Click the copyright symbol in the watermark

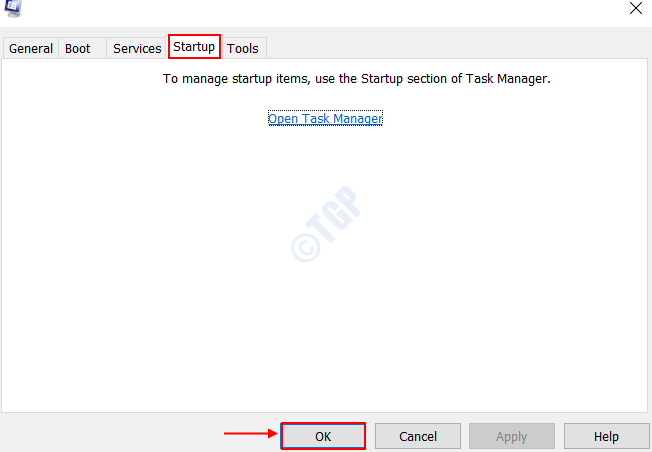pos(306,247)
